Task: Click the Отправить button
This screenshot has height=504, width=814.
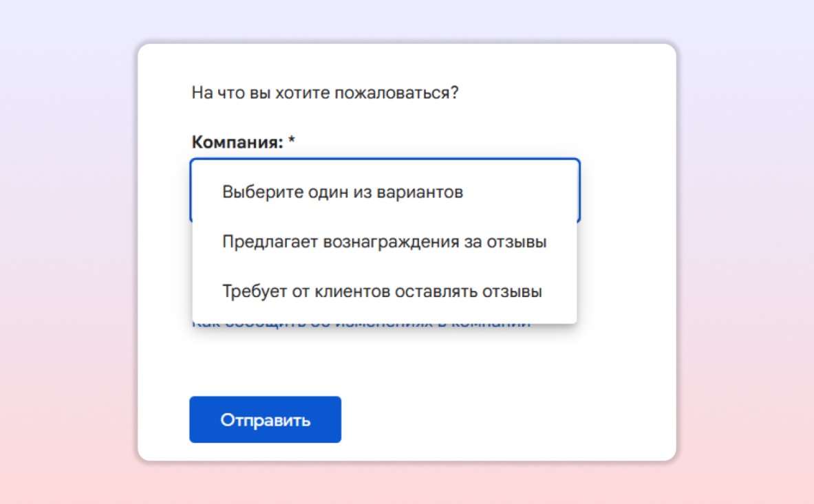Action: [x=265, y=419]
